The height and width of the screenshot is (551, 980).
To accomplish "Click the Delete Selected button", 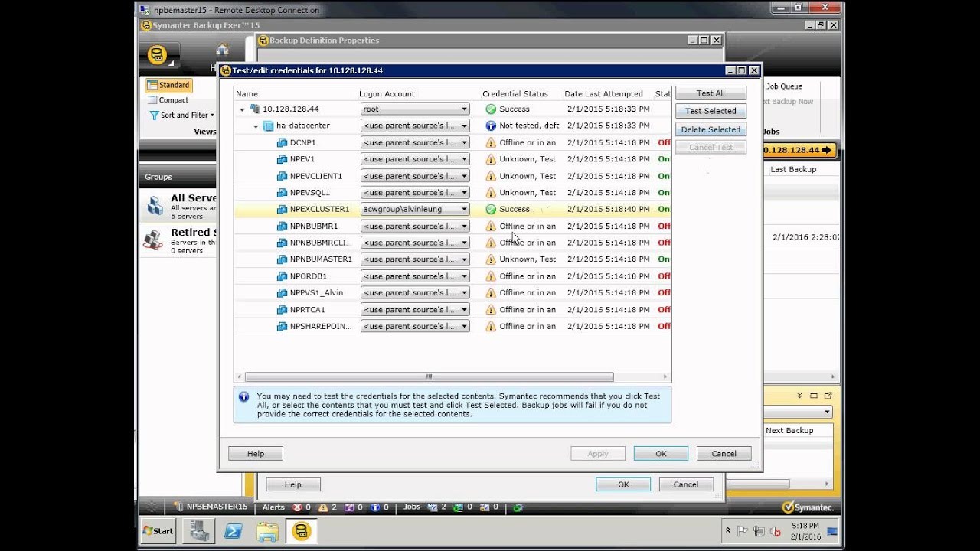I will [710, 130].
